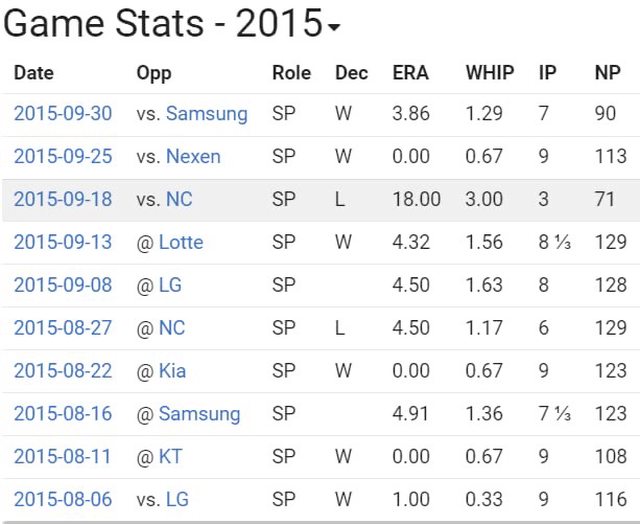Click the LG link in the 2015-09-08 row
The width and height of the screenshot is (640, 524).
170,285
